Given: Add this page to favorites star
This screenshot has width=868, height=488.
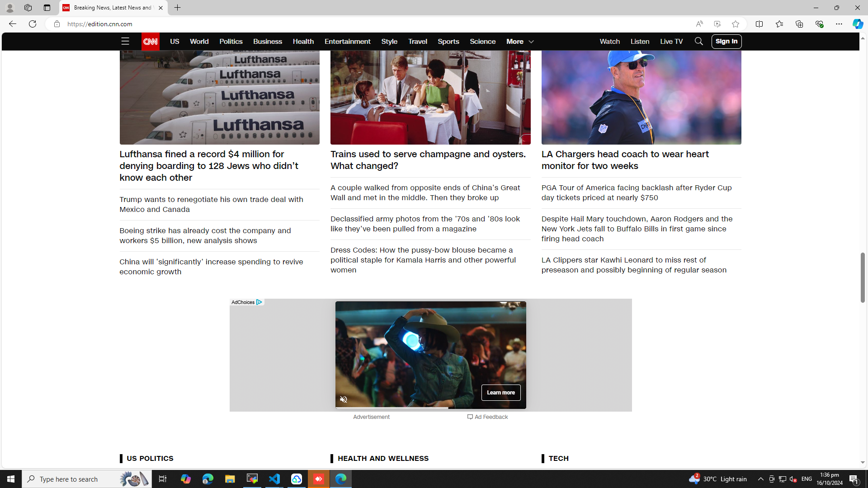Looking at the screenshot, I should 736,24.
